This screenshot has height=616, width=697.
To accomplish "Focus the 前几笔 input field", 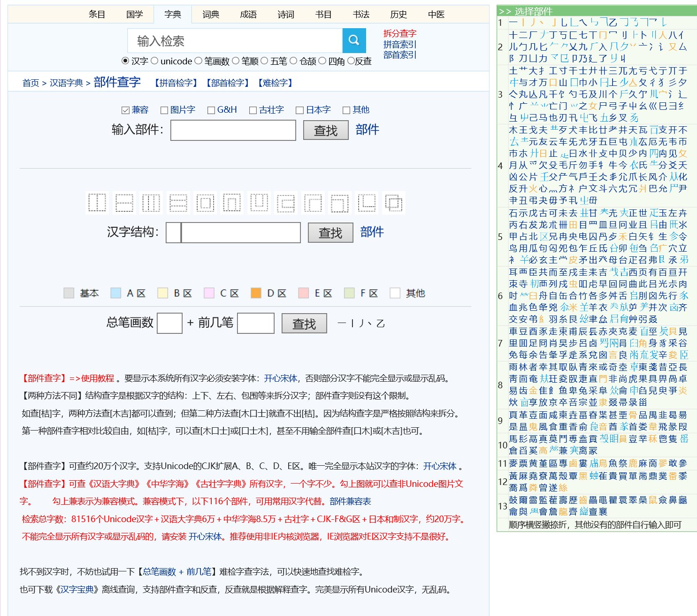I will 256,323.
